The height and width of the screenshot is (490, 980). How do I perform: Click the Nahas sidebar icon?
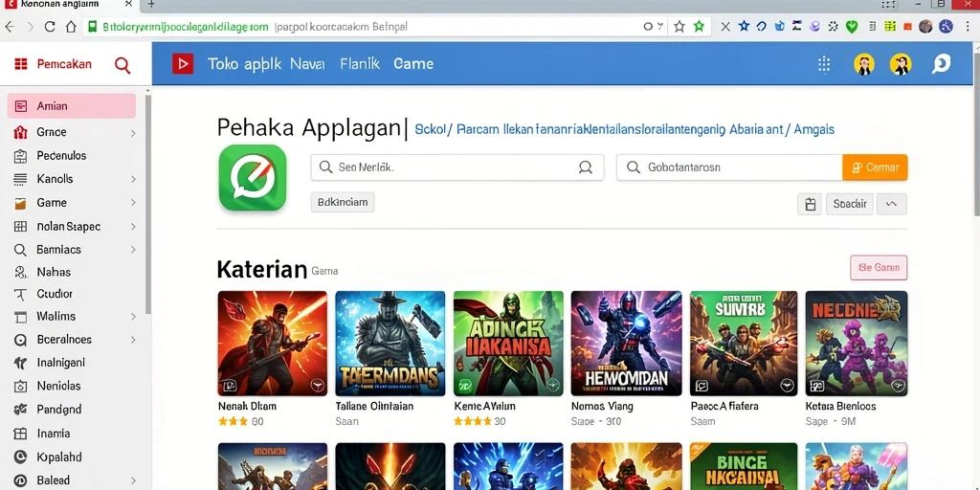tap(21, 273)
